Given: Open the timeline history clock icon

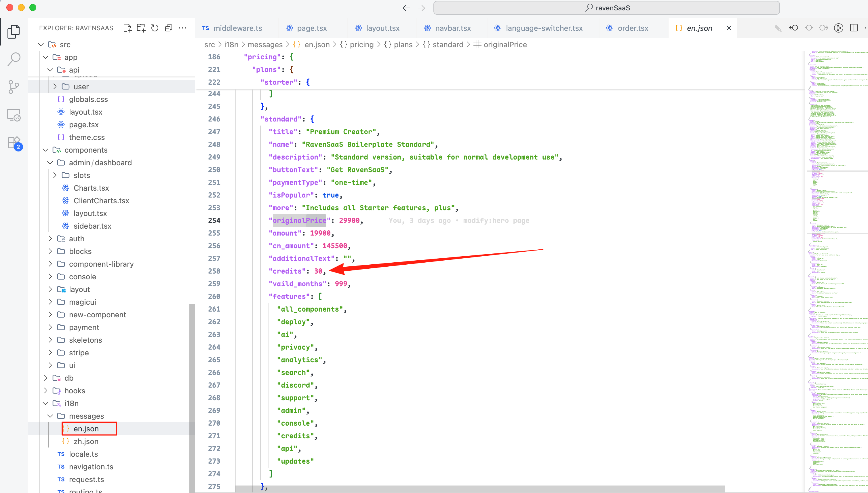Looking at the screenshot, I should tap(838, 28).
